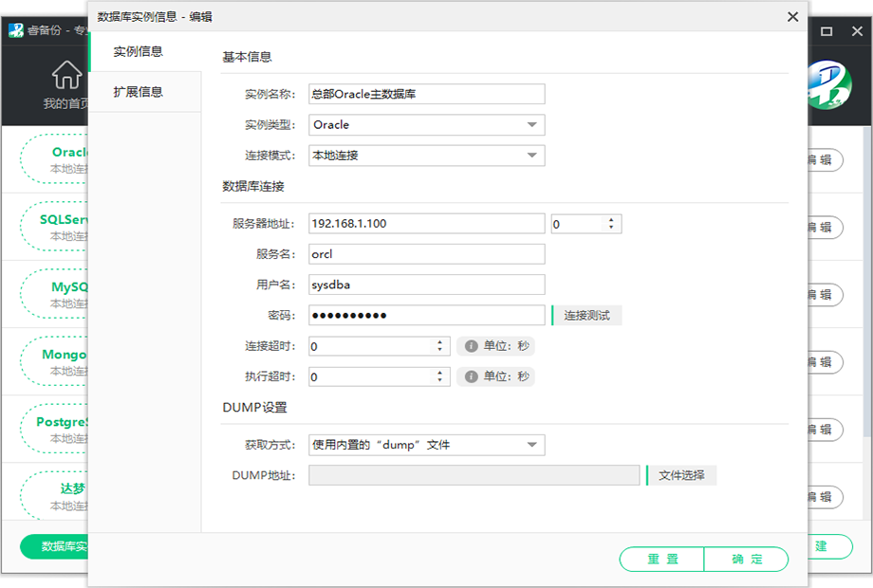Switch to the 实例信息 tab
873x588 pixels.
click(x=145, y=52)
